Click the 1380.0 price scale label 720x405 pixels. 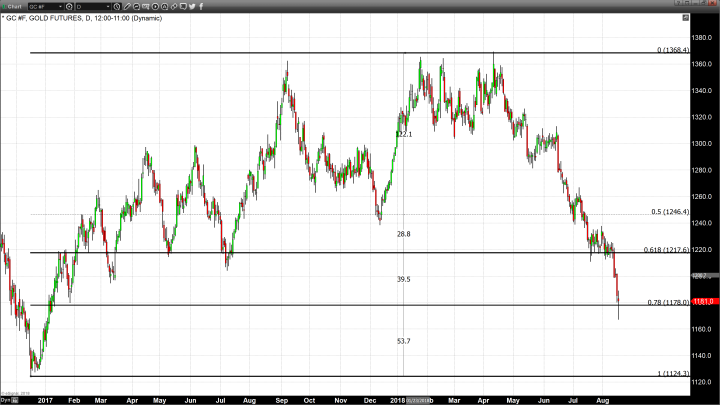[x=703, y=38]
